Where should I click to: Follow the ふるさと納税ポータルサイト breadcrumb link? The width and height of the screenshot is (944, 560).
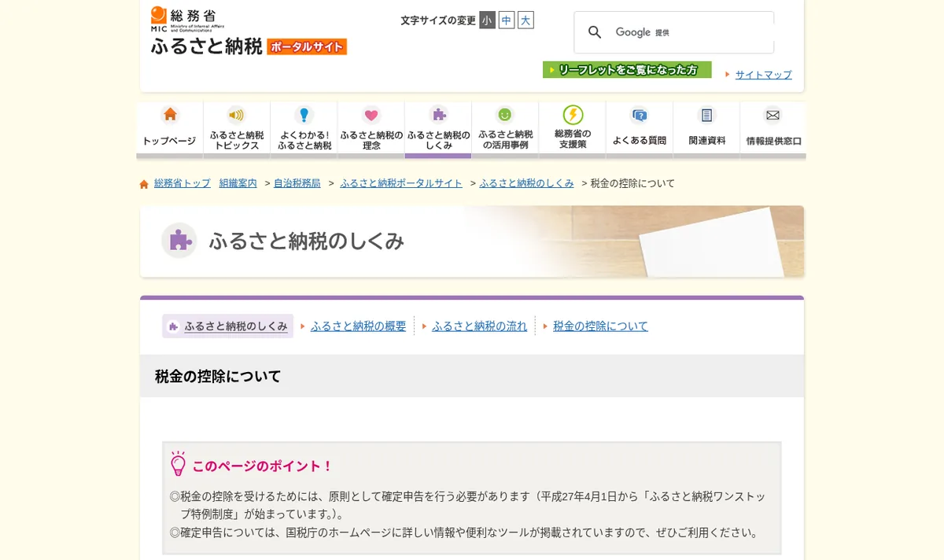click(401, 183)
